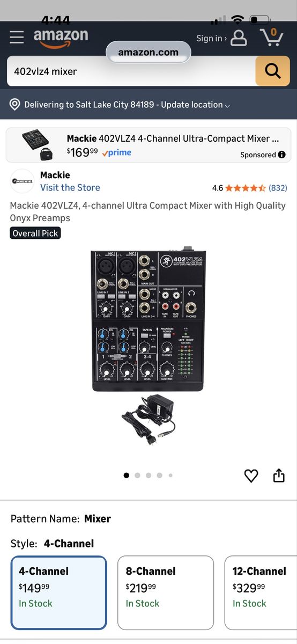This screenshot has height=644, width=297.
Task: Show the third product image dot
Action: point(148,475)
